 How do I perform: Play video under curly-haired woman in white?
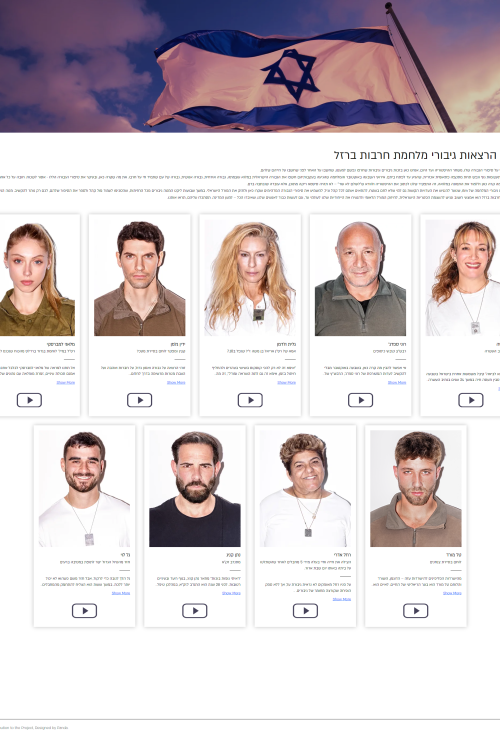pyautogui.click(x=305, y=611)
